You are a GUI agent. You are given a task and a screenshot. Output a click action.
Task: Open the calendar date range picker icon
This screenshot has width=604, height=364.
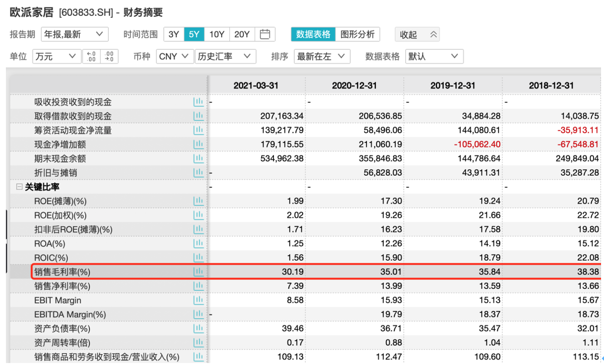(265, 34)
